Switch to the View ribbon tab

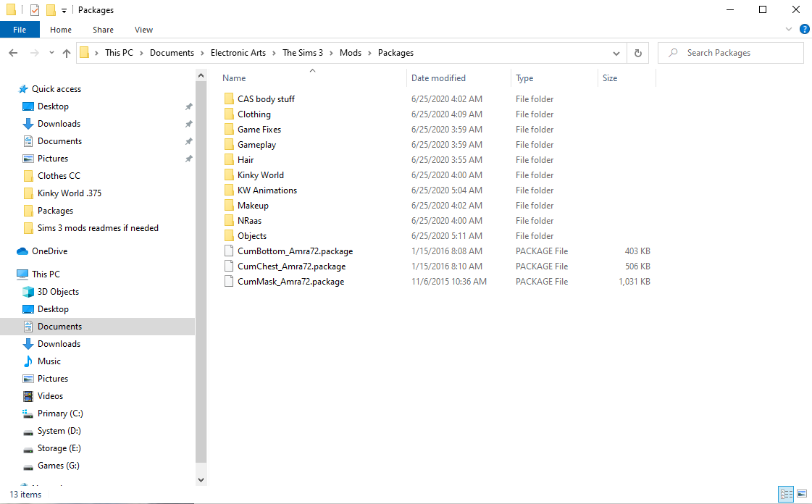(x=143, y=30)
